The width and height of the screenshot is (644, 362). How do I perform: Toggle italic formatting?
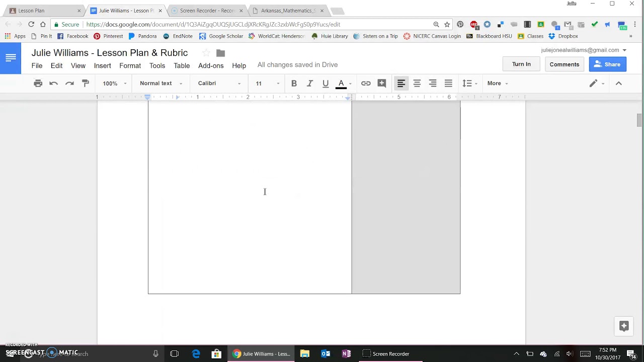click(310, 83)
